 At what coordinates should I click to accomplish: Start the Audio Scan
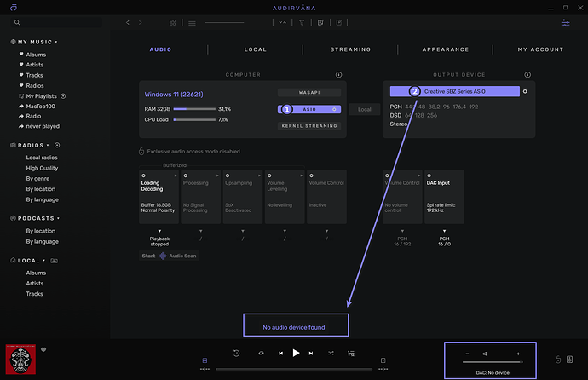pos(169,256)
